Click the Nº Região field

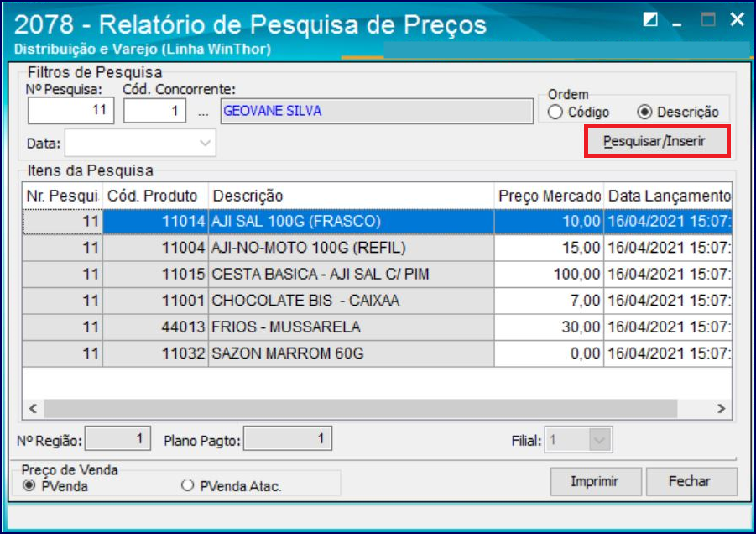117,438
